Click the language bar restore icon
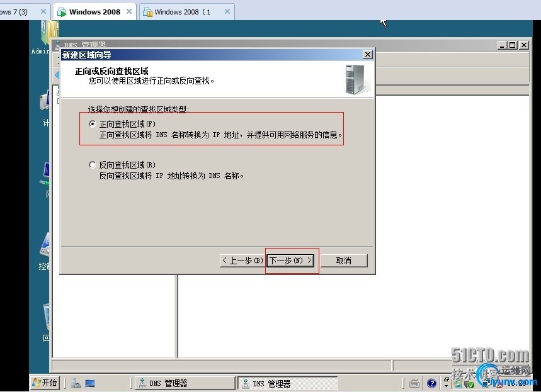 click(446, 379)
